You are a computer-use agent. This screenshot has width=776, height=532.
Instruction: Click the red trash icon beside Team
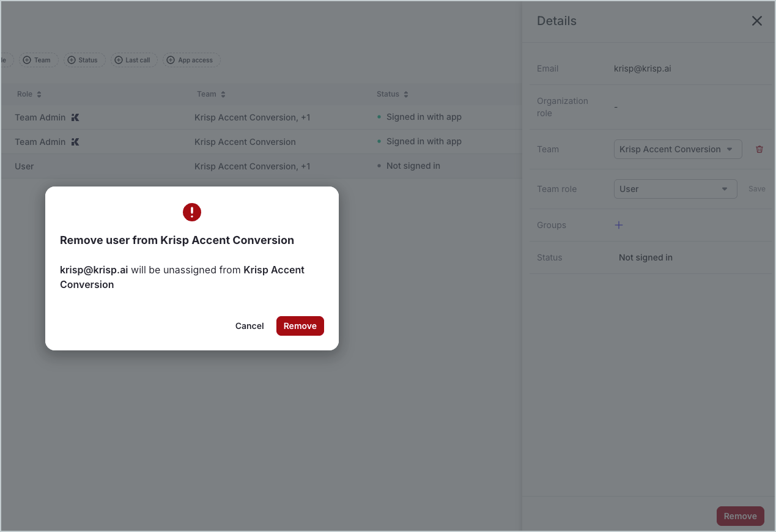759,149
